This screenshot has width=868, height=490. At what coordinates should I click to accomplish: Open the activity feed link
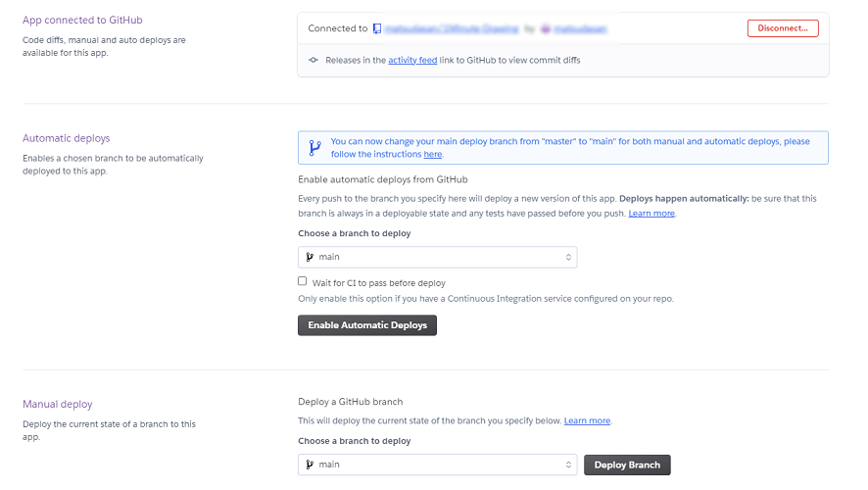pyautogui.click(x=412, y=61)
